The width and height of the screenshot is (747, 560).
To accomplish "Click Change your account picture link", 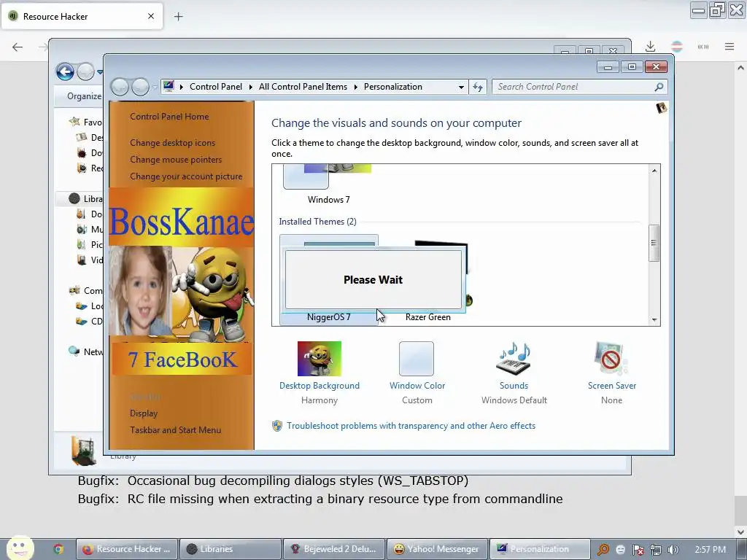I will click(186, 176).
